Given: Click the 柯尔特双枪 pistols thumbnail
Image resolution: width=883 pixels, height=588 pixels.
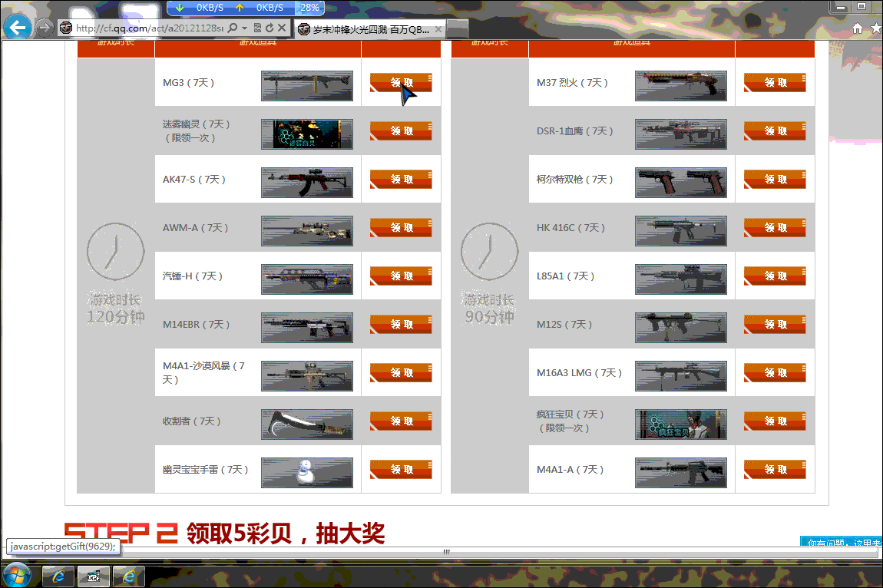Looking at the screenshot, I should (x=681, y=183).
